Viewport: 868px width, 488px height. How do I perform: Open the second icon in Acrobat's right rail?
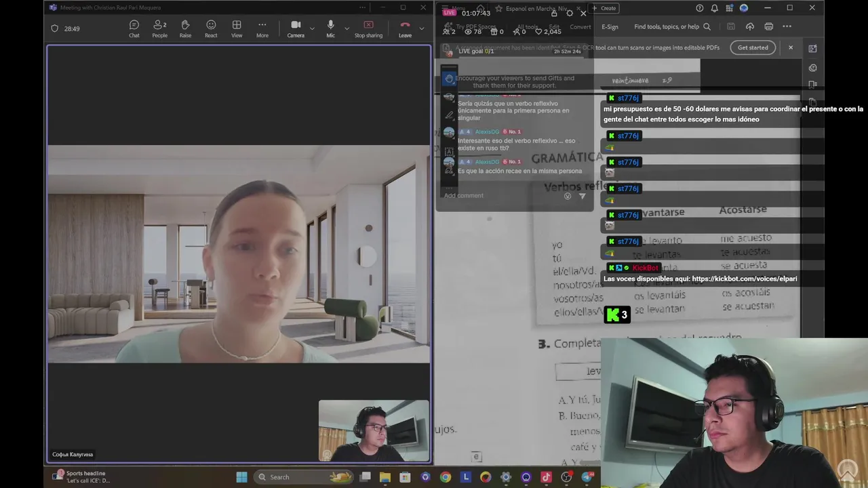point(812,68)
